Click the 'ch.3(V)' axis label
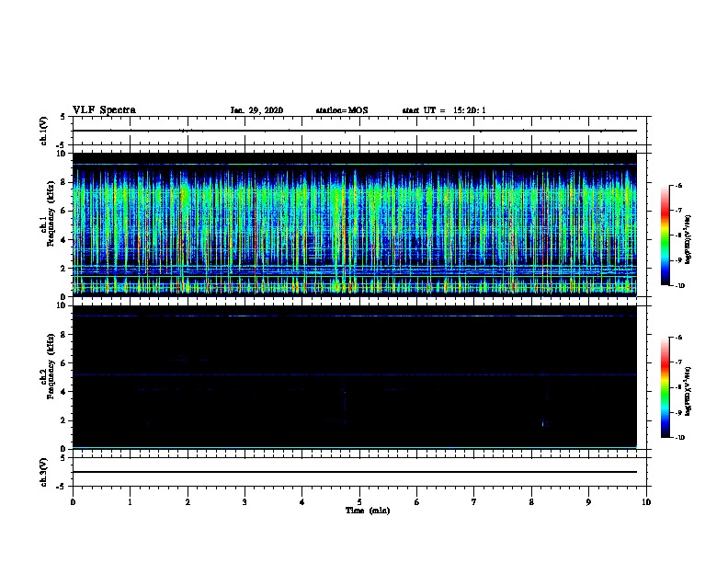Viewport: 728px width, 563px height. (43, 472)
